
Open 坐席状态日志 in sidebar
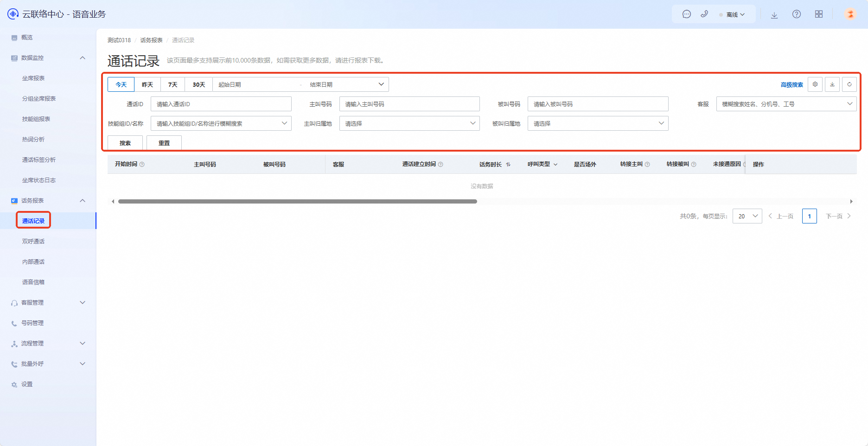39,180
